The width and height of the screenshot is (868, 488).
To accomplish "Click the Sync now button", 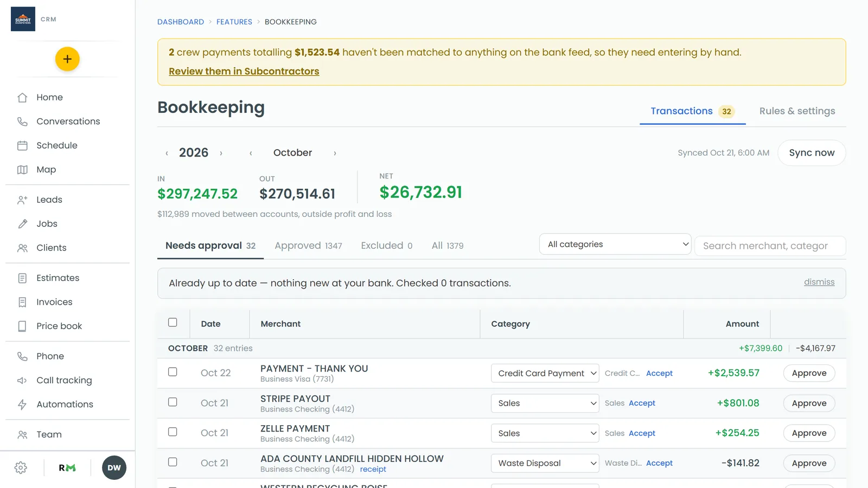I will tap(812, 153).
